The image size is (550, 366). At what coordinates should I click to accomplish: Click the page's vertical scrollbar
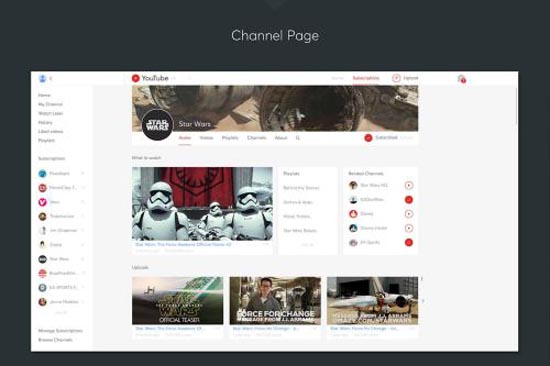coord(516,105)
